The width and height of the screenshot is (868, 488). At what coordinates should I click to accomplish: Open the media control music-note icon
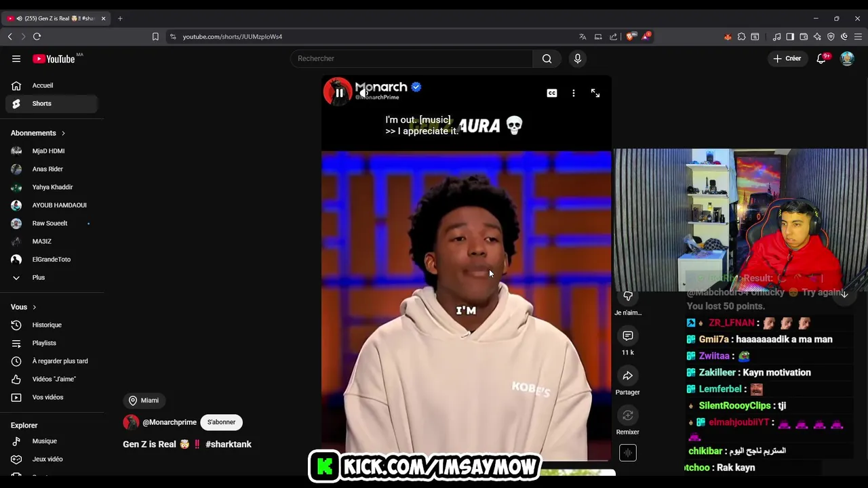776,37
